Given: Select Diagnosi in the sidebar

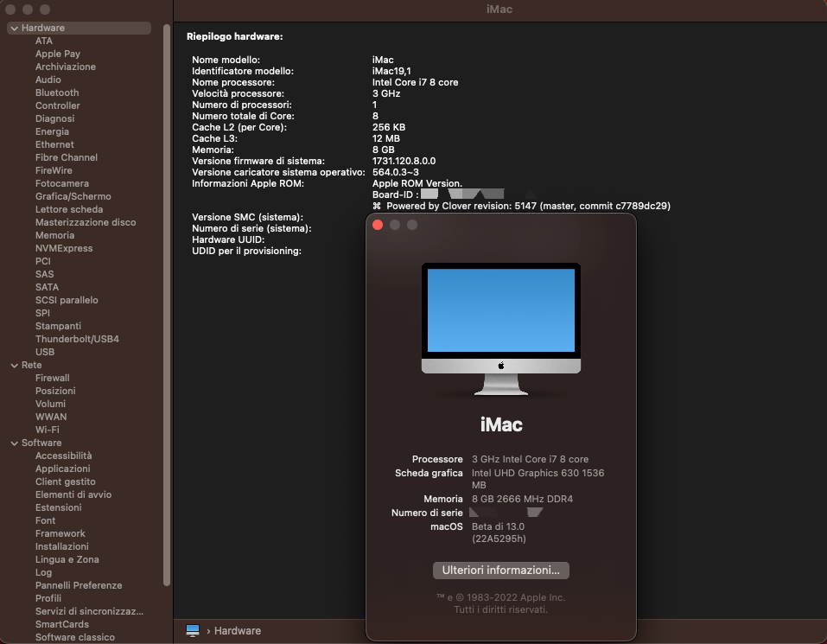Looking at the screenshot, I should (x=54, y=118).
